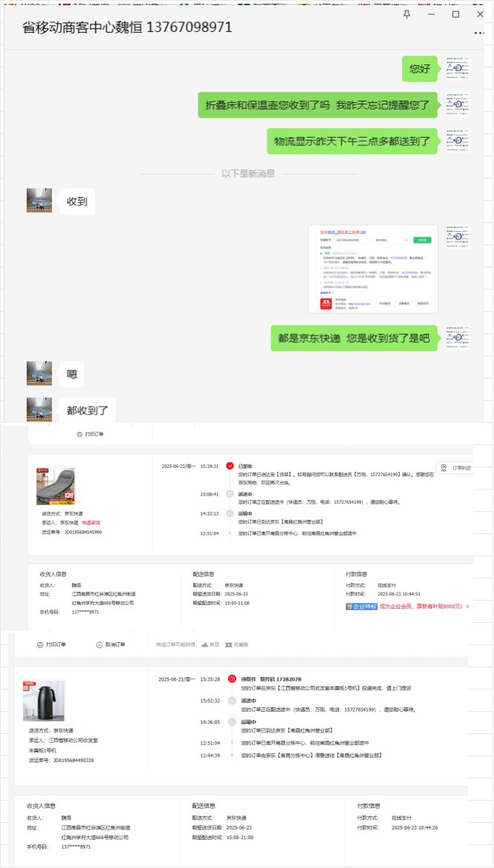Click the 企业特权 badge
The image size is (494, 868).
pyautogui.click(x=361, y=607)
